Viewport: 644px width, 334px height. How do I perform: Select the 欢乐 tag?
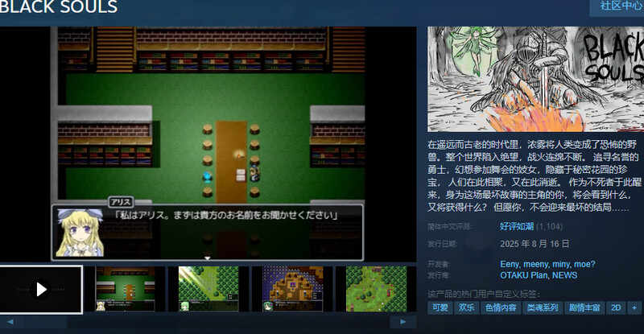467,307
